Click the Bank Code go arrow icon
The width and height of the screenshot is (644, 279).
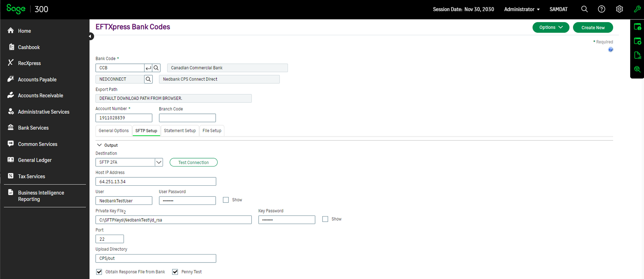(x=148, y=68)
